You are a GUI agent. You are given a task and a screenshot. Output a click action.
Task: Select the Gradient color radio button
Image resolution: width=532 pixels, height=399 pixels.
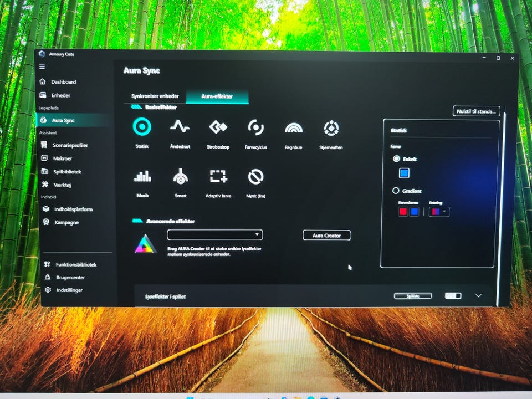coord(396,191)
